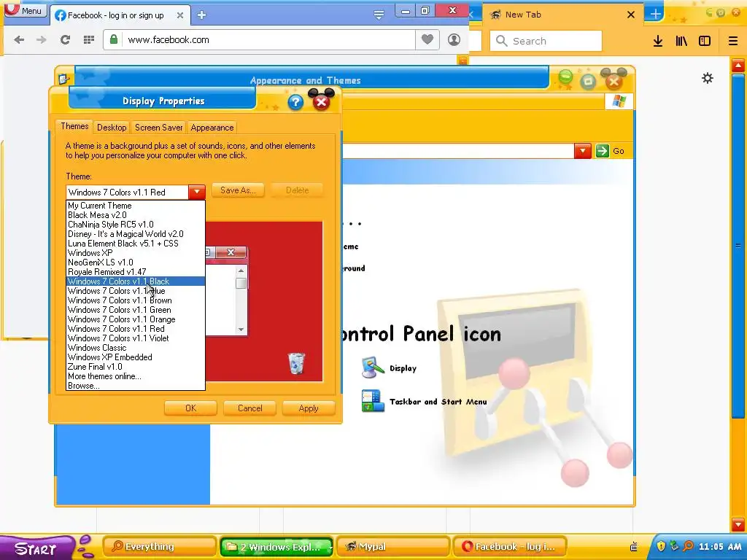The image size is (747, 560).
Task: Choose Windows XP Embedded theme
Action: pos(135,357)
